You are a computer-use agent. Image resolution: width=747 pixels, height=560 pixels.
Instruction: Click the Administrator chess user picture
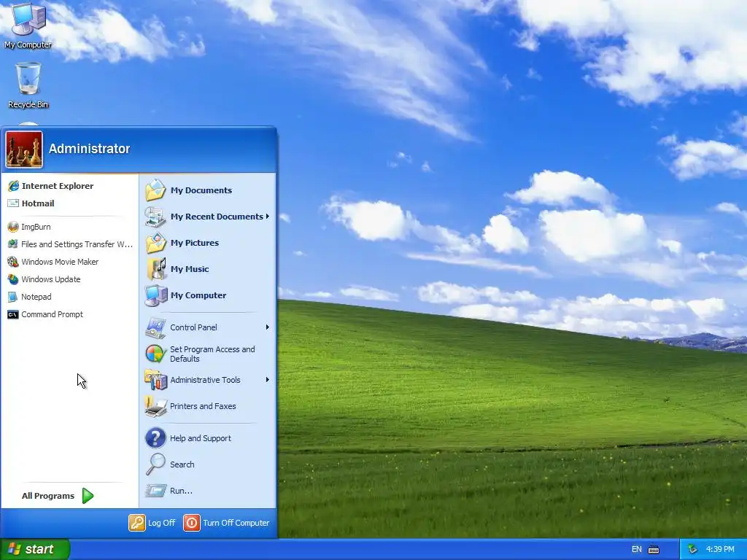click(x=24, y=149)
